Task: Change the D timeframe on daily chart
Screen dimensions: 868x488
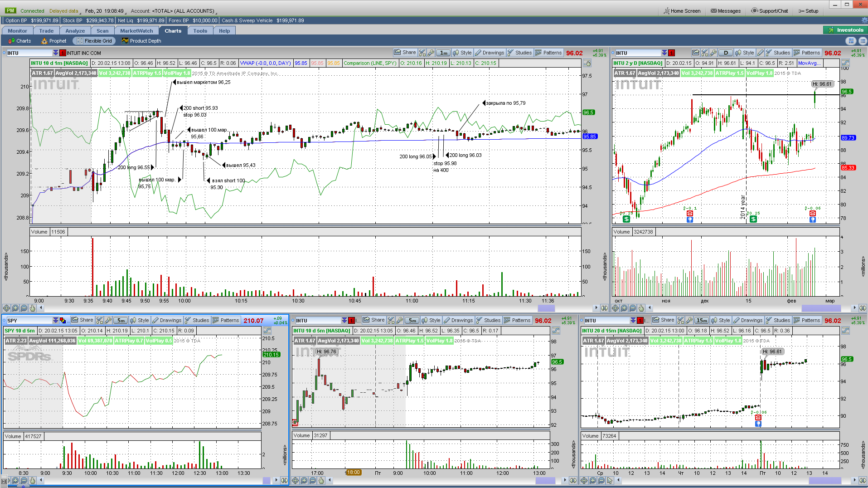Action: pyautogui.click(x=726, y=53)
